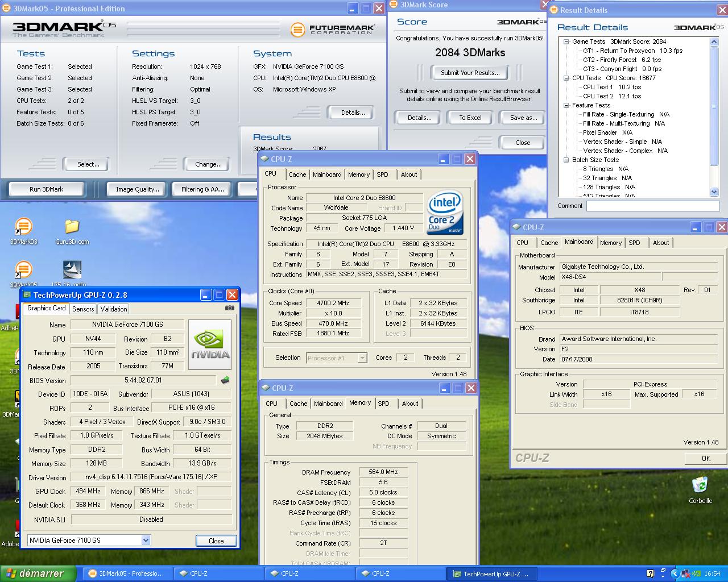Open the CPU-Z Processor #1 selection dropdown
Screen dimensions: 728x582
click(362, 358)
